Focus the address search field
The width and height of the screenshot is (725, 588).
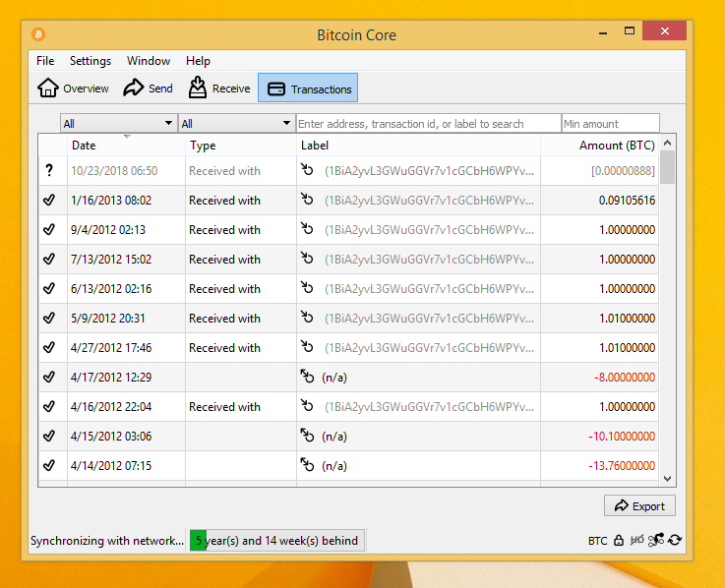point(429,124)
